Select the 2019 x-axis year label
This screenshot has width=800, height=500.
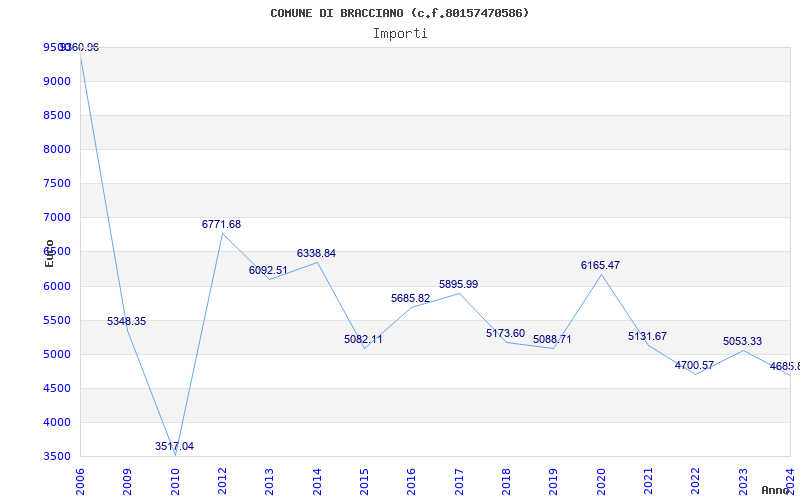tap(554, 482)
